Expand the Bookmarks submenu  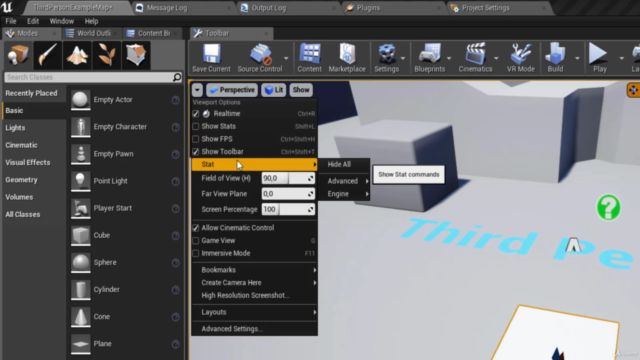pyautogui.click(x=255, y=270)
